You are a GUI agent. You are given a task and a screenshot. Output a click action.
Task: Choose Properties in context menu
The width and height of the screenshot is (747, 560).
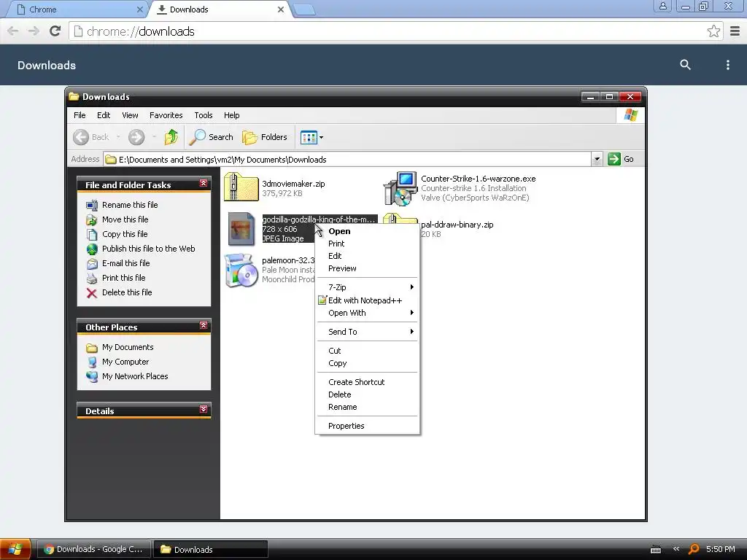(x=368, y=426)
